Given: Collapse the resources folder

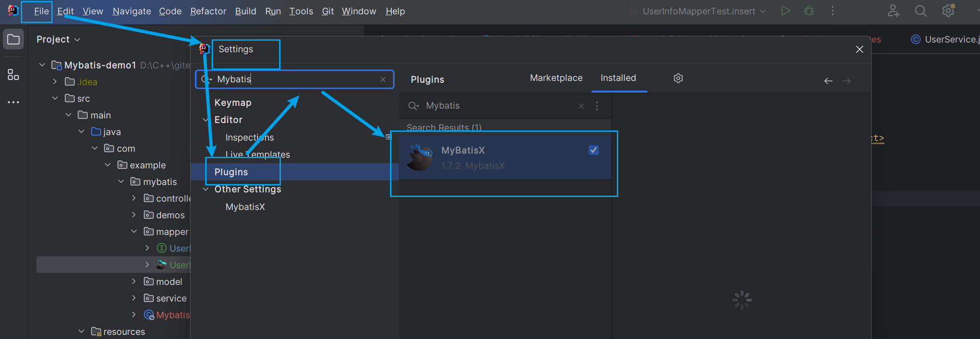Looking at the screenshot, I should [x=81, y=331].
